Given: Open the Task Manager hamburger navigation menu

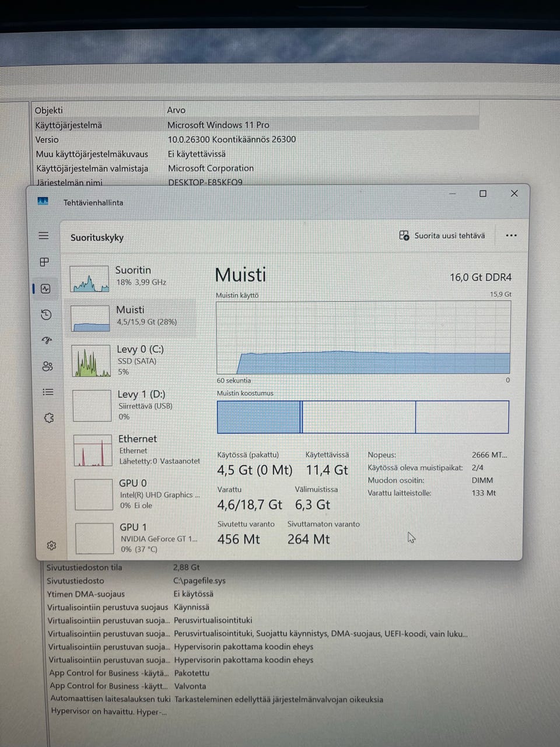Looking at the screenshot, I should (44, 236).
